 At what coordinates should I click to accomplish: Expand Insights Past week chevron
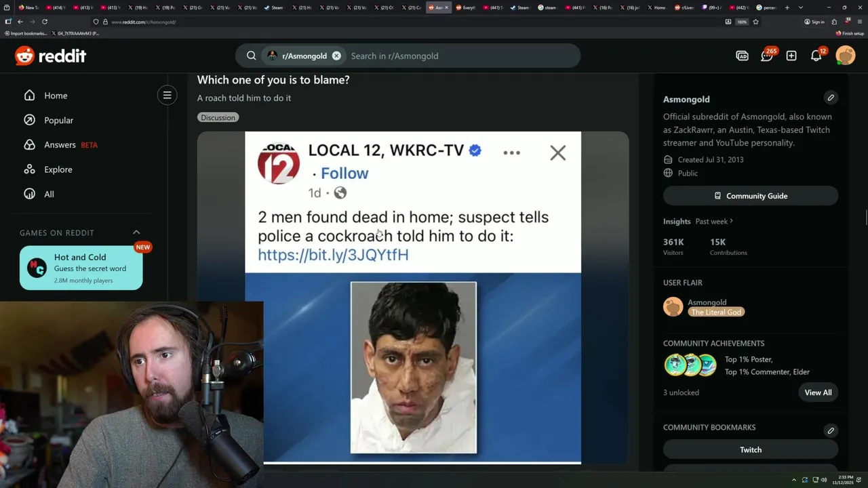[731, 221]
